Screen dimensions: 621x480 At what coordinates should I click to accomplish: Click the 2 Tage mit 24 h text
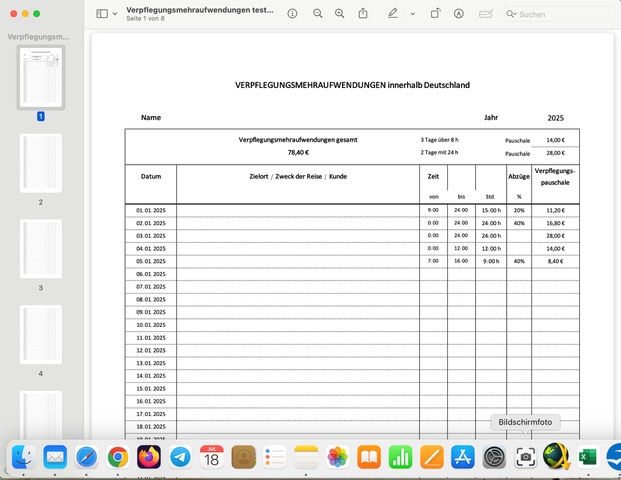pos(439,152)
